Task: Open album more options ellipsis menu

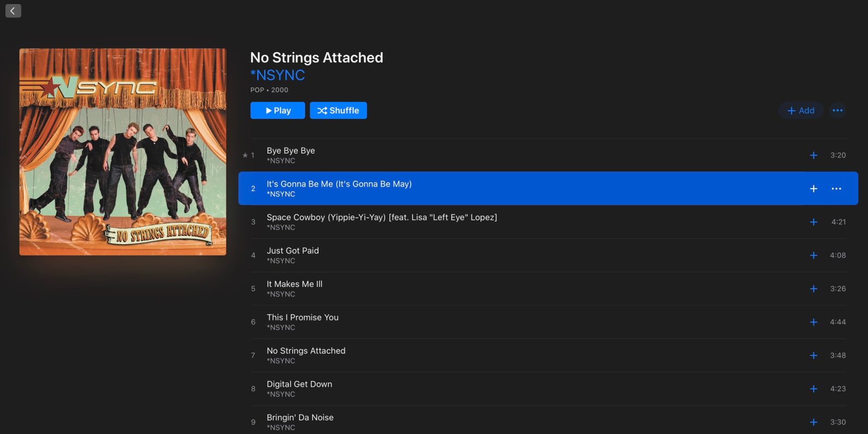Action: click(838, 111)
